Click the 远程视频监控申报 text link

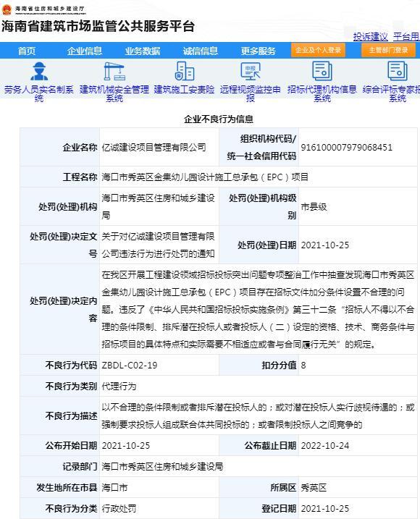[x=251, y=93]
